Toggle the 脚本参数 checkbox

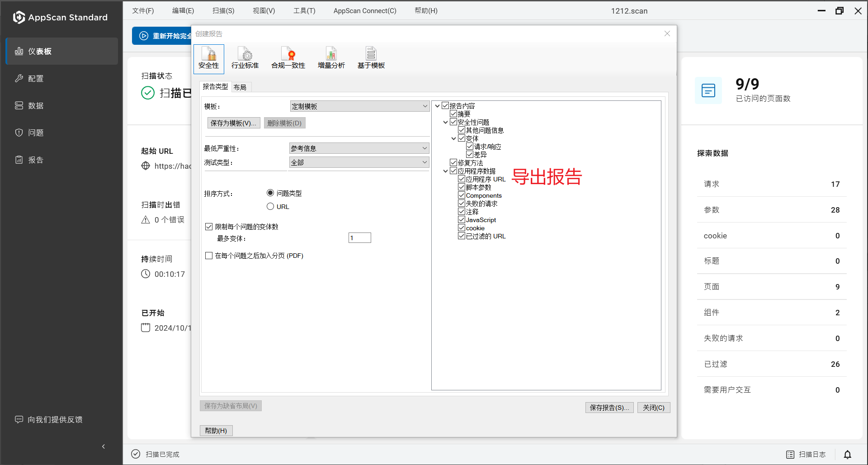[x=462, y=187]
